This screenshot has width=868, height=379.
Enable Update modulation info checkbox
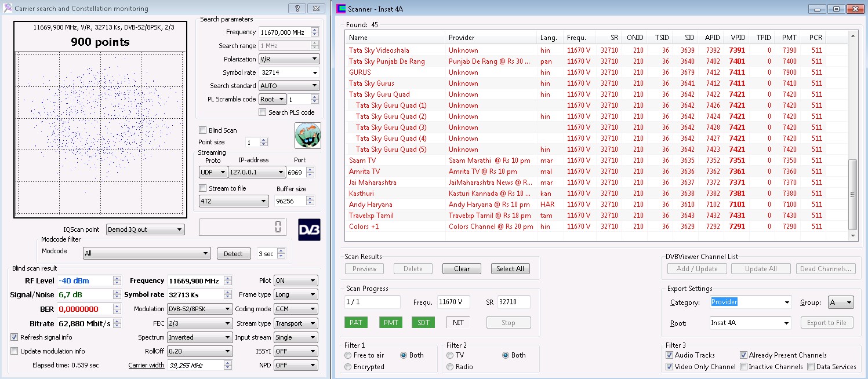pos(14,351)
